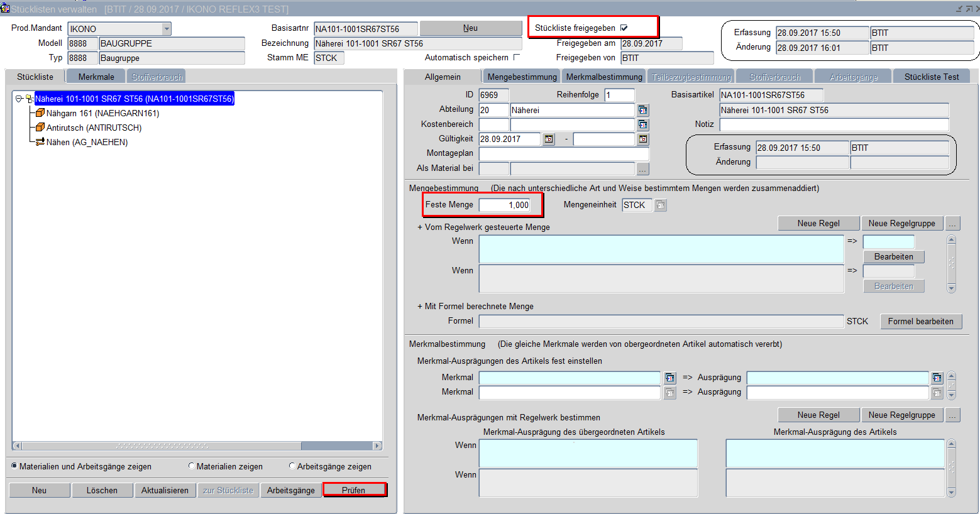Toggle the Stückliste freigegeben checkbox
Viewport: 980px width, 514px height.
pos(624,28)
